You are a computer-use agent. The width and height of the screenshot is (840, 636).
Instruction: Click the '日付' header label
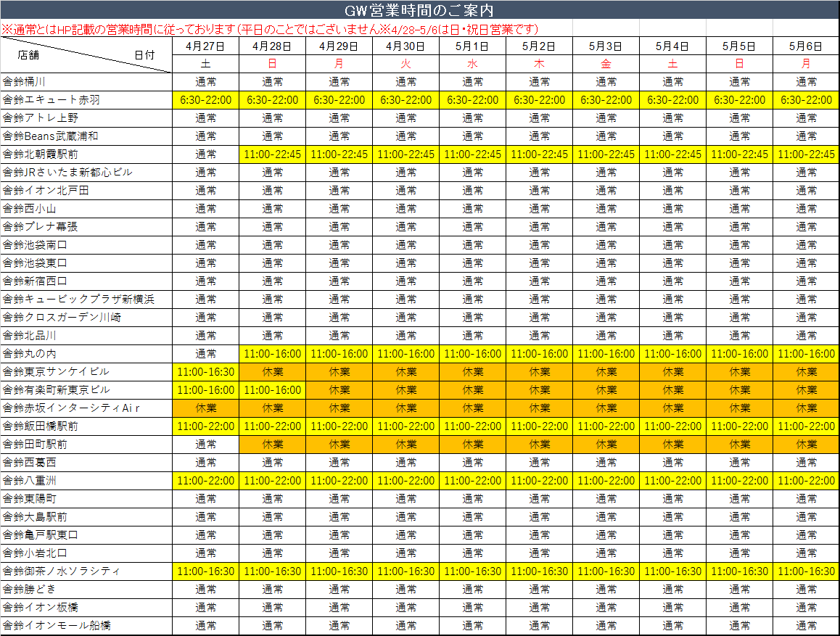coord(144,54)
